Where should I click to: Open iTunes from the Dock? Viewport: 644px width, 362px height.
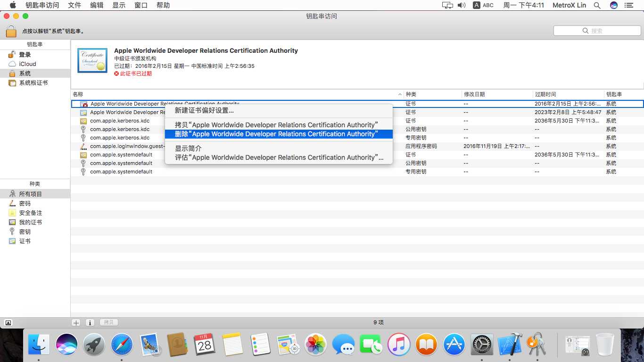[398, 345]
